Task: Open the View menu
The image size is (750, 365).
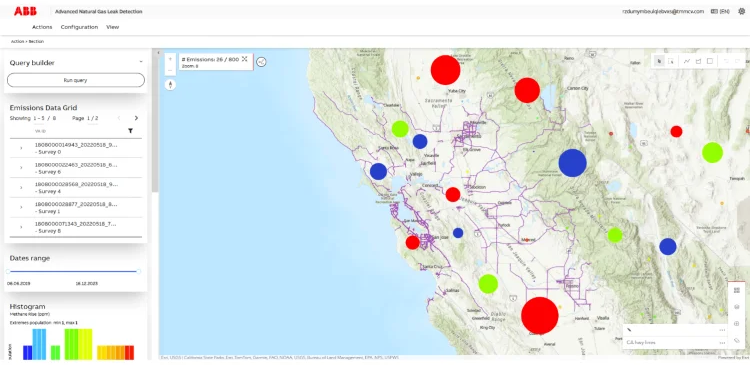Action: click(x=112, y=27)
